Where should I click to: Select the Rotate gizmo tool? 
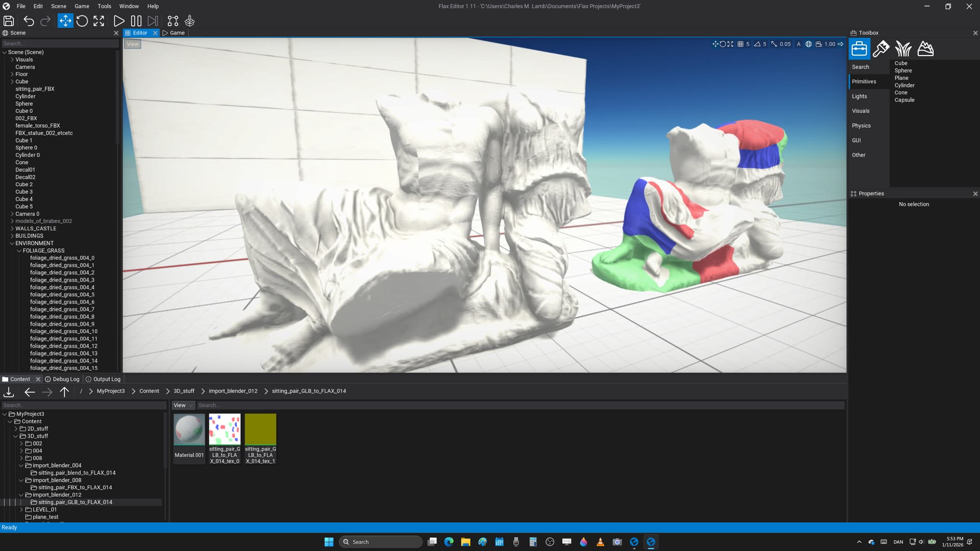pyautogui.click(x=82, y=21)
